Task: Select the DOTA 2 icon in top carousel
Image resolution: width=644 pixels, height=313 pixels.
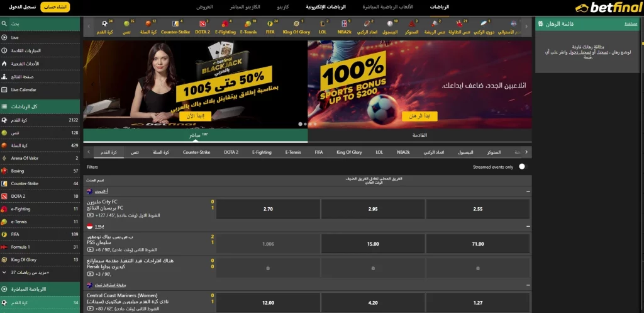Action: coord(203,24)
